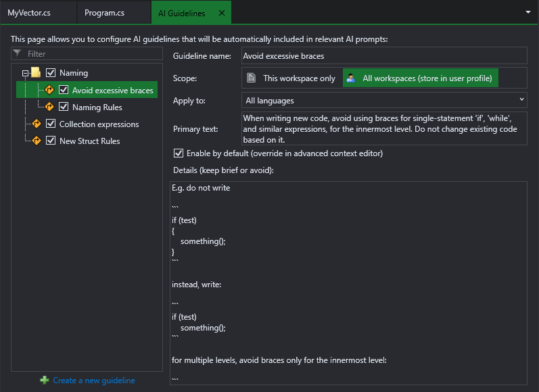Click the guideline icon beside Collection expressions
Viewport: 539px width, 392px height.
point(37,124)
